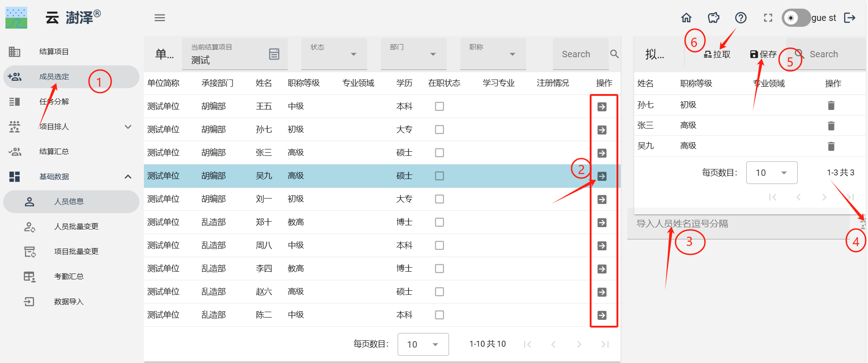Open the help question mark icon
Image resolution: width=868 pixels, height=363 pixels.
pyautogui.click(x=741, y=18)
